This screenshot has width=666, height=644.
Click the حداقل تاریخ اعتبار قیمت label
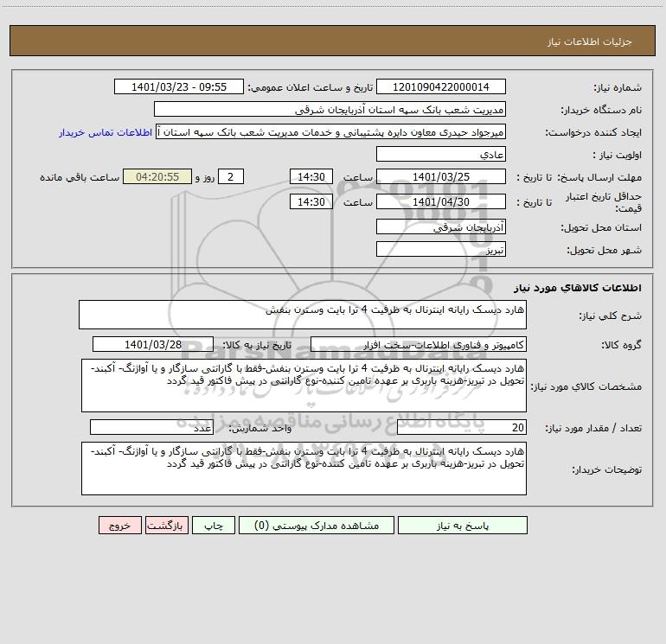604,202
